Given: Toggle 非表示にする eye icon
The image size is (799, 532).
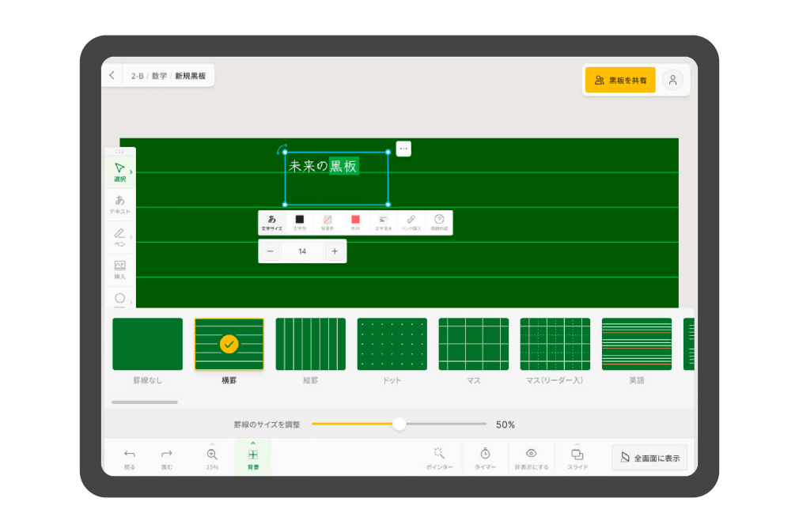Looking at the screenshot, I should coord(531,457).
